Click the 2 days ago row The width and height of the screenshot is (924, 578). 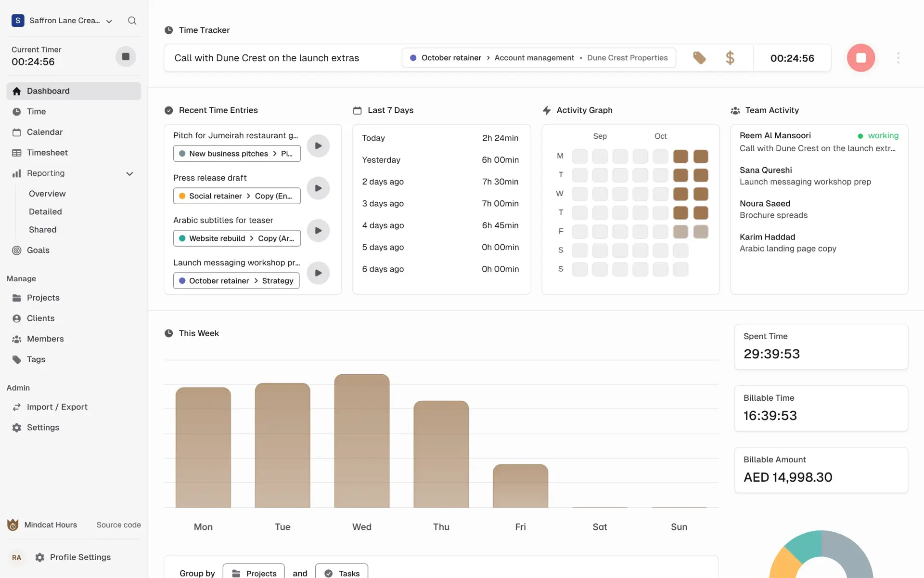coord(440,182)
